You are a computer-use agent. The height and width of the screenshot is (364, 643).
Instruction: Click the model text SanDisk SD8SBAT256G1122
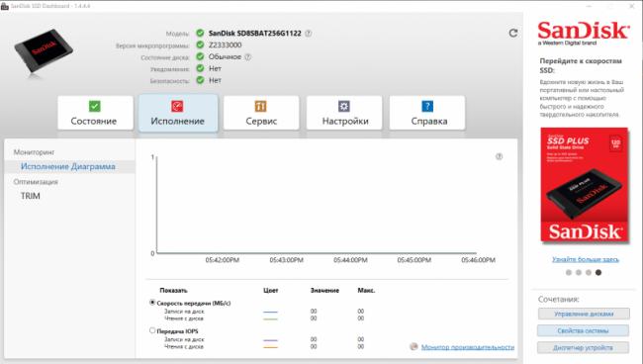click(x=254, y=34)
